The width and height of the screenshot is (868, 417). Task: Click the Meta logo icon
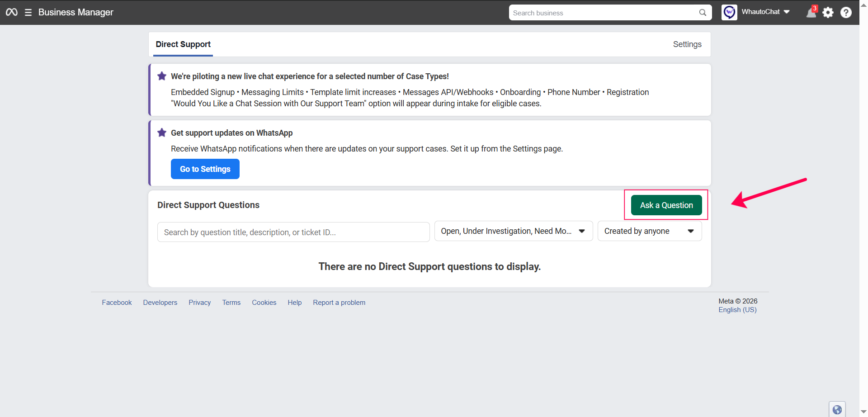coord(12,12)
